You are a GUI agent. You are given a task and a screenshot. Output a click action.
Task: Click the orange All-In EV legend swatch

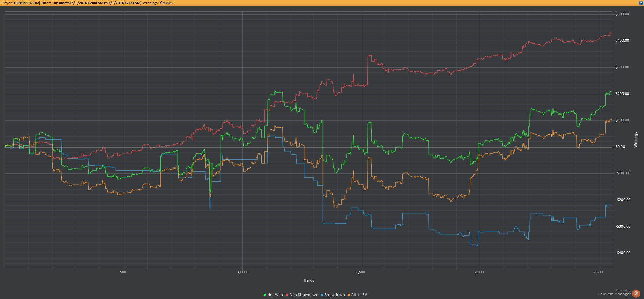pyautogui.click(x=349, y=295)
